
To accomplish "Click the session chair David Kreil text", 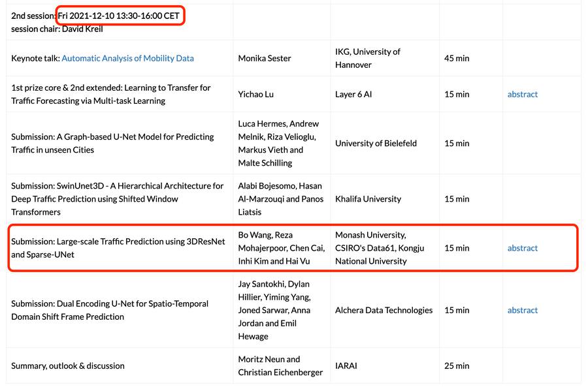I will tap(57, 29).
